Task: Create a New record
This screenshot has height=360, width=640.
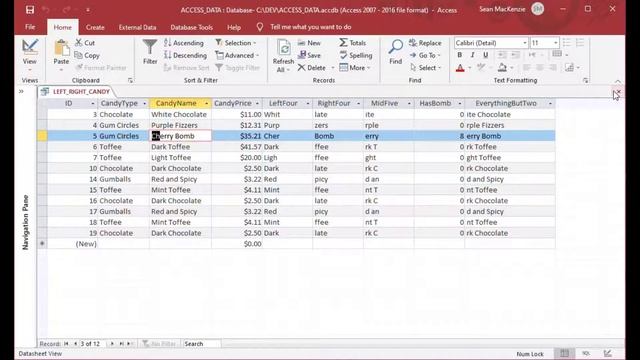Action: (x=309, y=42)
